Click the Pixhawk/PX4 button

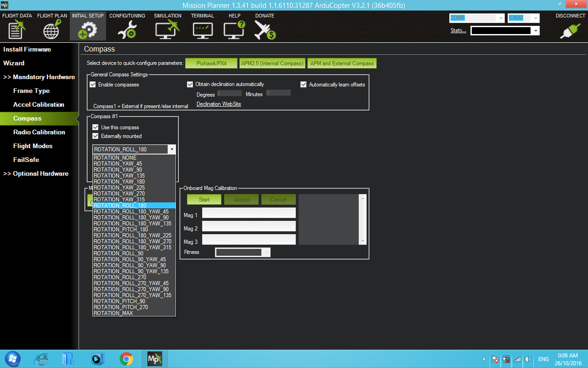(211, 63)
